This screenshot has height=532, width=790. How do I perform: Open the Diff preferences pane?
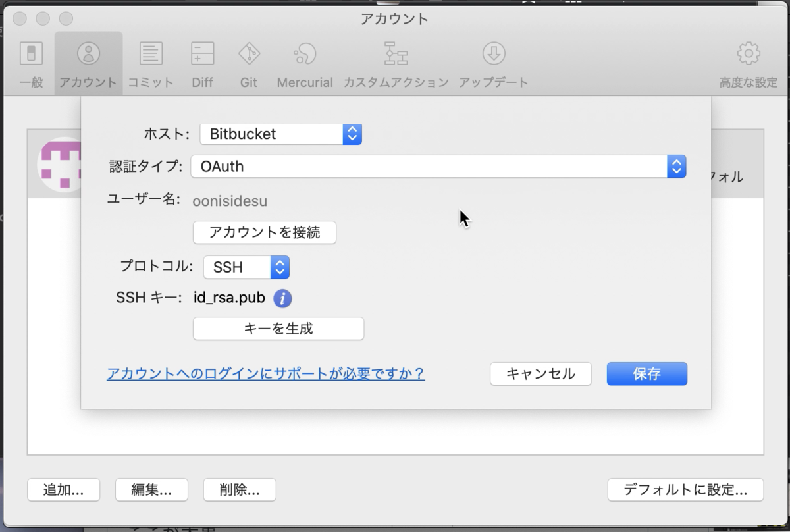click(202, 64)
